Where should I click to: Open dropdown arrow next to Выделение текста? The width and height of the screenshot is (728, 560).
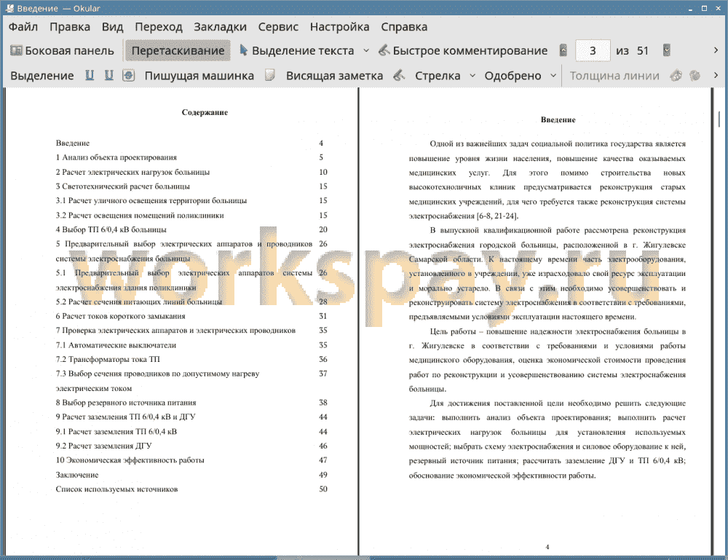pos(366,51)
